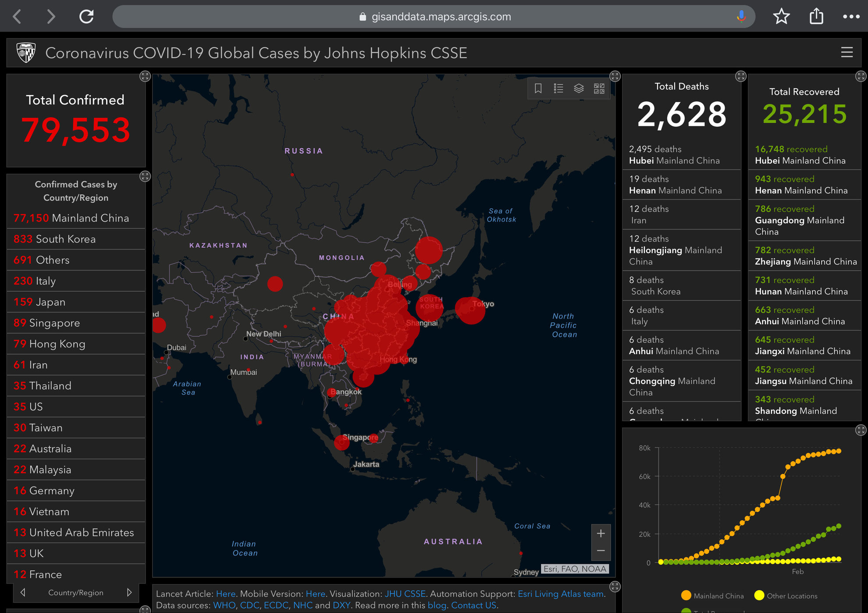Select Iran with 61 cases in list
The height and width of the screenshot is (613, 868).
[76, 365]
